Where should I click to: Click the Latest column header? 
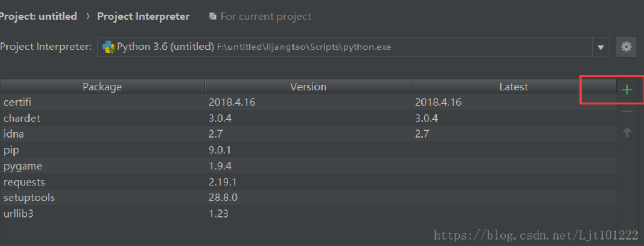(x=513, y=86)
